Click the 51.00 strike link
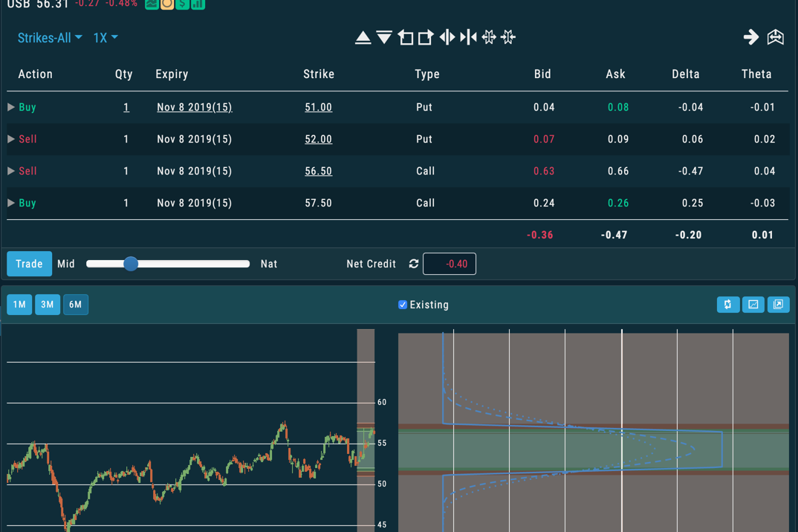 318,107
